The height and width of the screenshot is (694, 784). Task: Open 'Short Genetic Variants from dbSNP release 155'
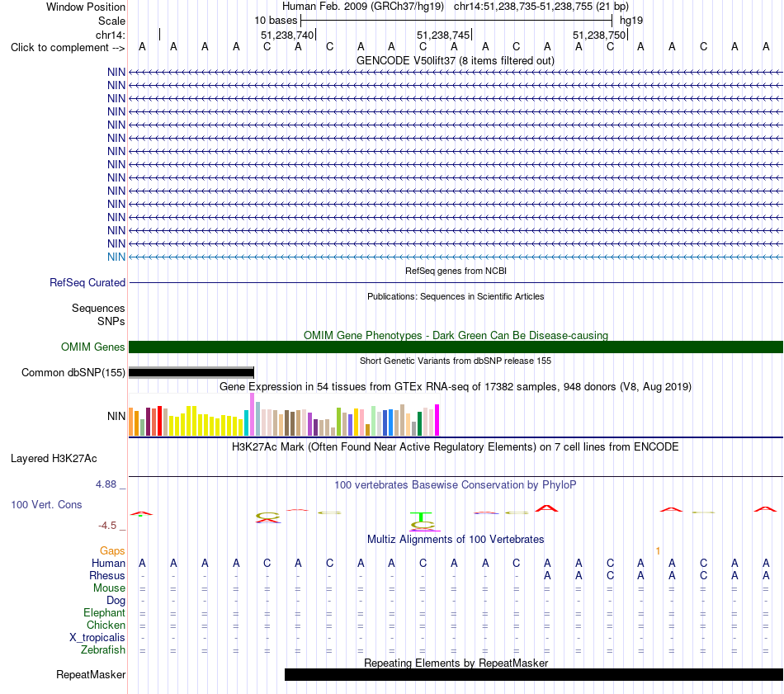tap(456, 361)
